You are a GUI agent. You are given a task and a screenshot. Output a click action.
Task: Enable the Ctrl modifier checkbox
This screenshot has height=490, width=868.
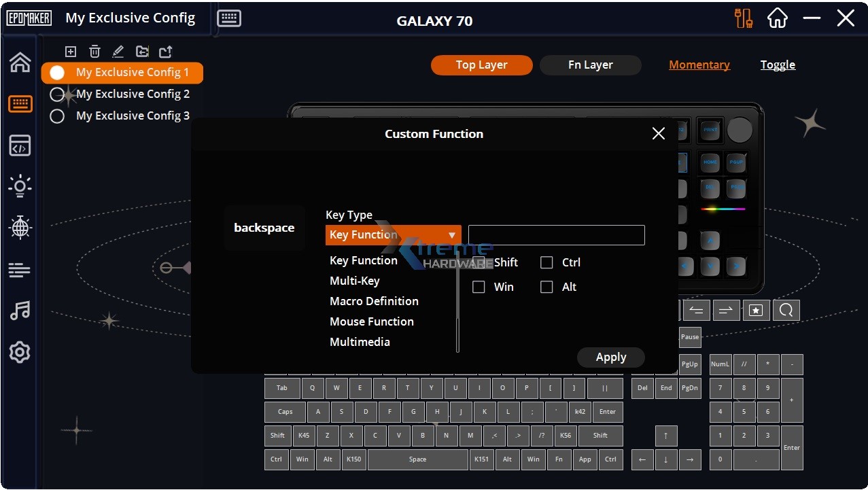click(546, 262)
